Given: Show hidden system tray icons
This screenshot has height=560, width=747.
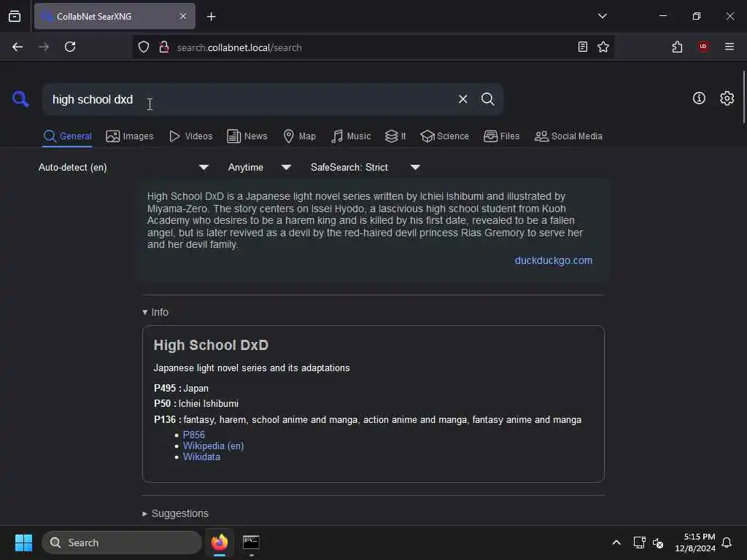Looking at the screenshot, I should tap(616, 542).
